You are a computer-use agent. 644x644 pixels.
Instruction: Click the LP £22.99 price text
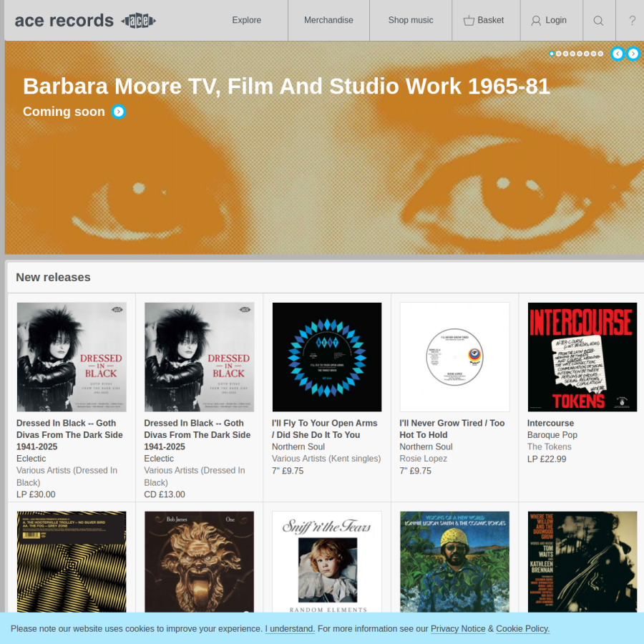(547, 459)
